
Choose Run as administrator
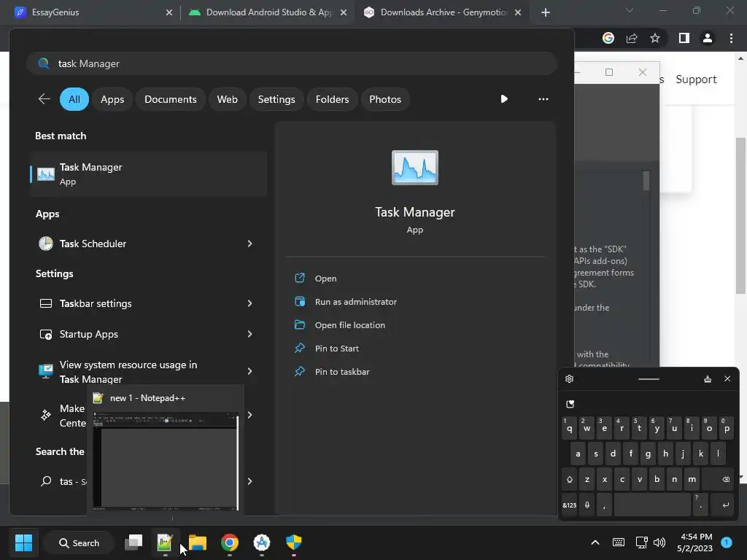coord(355,301)
